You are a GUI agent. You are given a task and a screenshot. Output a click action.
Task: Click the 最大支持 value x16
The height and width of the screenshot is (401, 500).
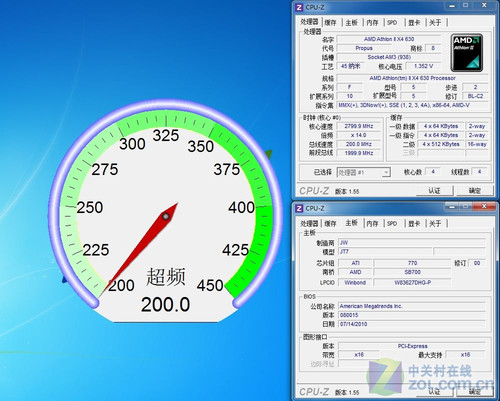(466, 355)
